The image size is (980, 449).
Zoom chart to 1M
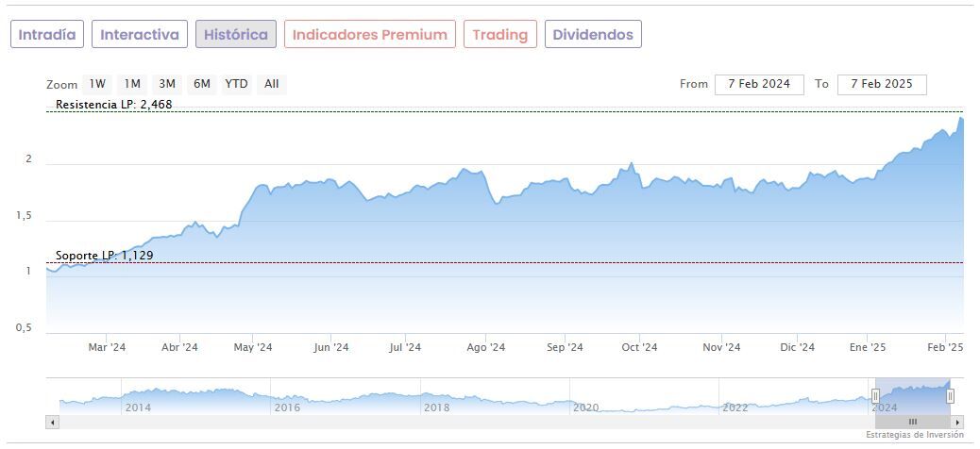[x=132, y=84]
